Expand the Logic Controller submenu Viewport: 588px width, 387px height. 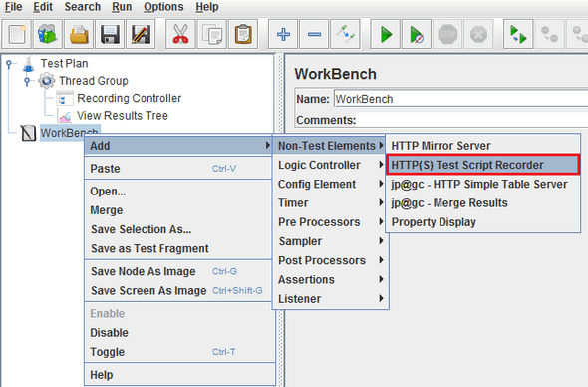330,165
